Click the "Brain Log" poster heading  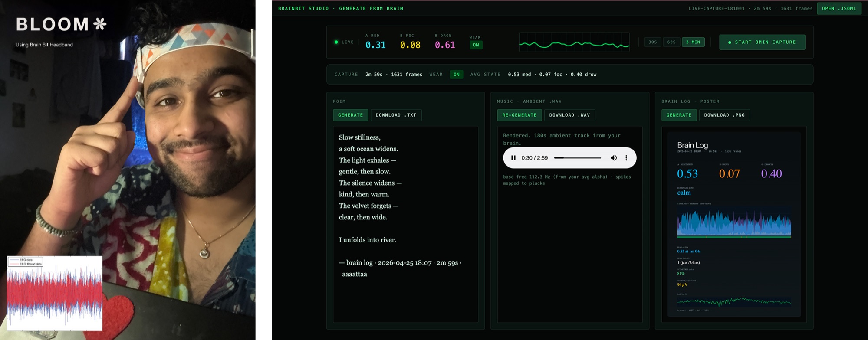pyautogui.click(x=692, y=145)
